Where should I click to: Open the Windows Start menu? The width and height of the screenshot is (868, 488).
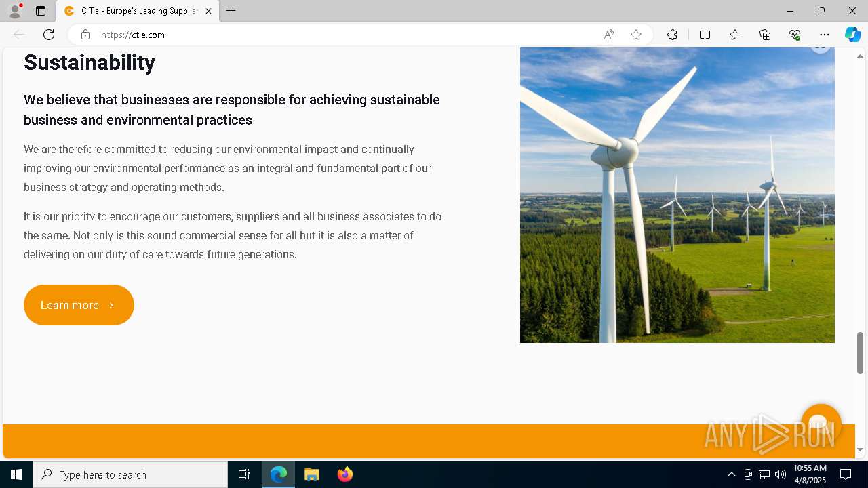16,474
